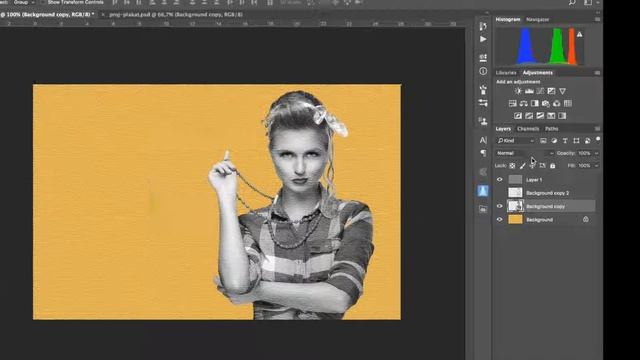Screen dimensions: 640x360
Task: Open the Histogram panel menu
Action: click(x=597, y=19)
